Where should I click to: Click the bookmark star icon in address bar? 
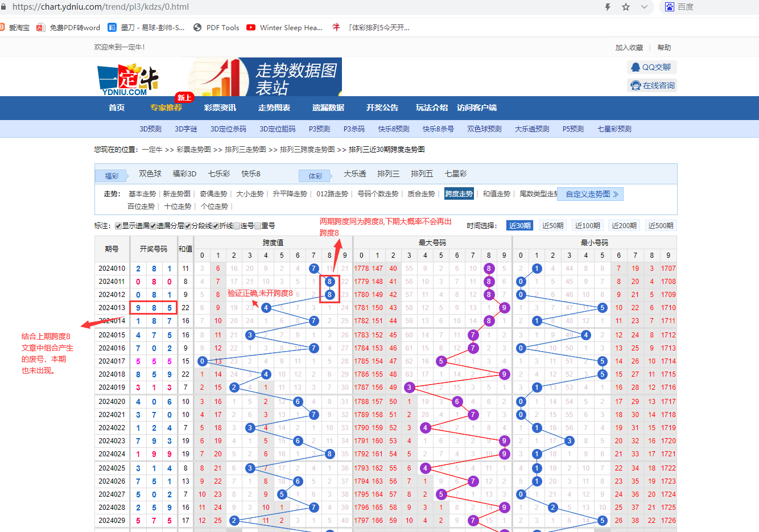click(x=626, y=7)
